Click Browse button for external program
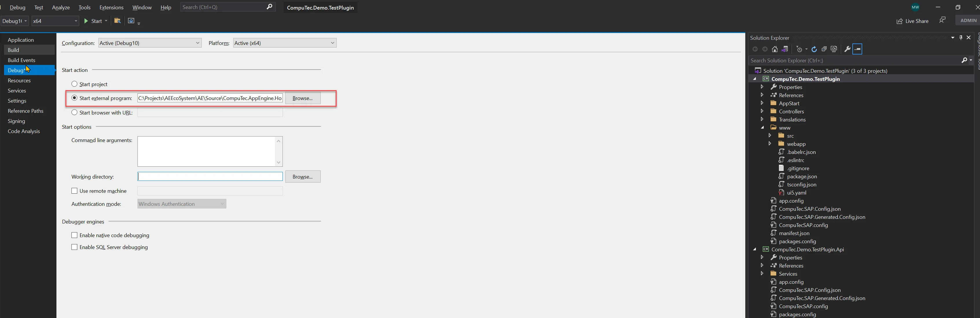Image resolution: width=980 pixels, height=318 pixels. coord(302,98)
